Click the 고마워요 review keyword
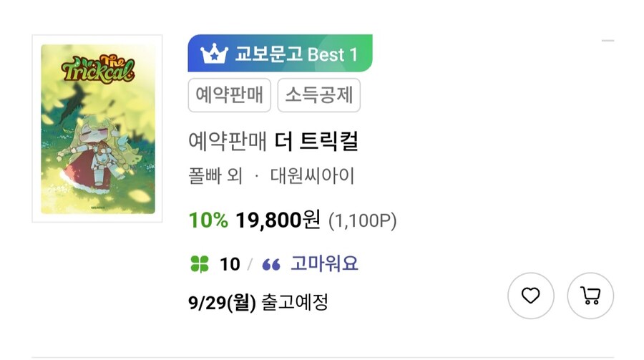 [324, 264]
